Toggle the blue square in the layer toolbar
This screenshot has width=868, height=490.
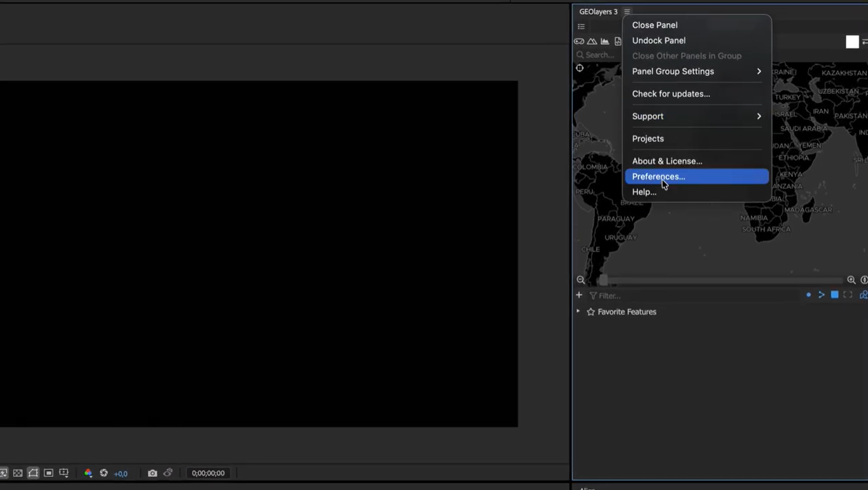[x=834, y=295]
